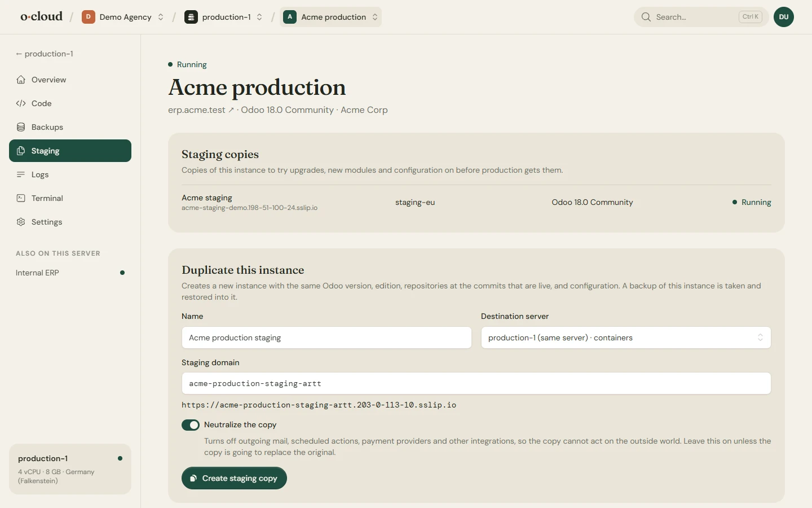812x508 pixels.
Task: Open the Destination server dropdown
Action: tap(626, 338)
